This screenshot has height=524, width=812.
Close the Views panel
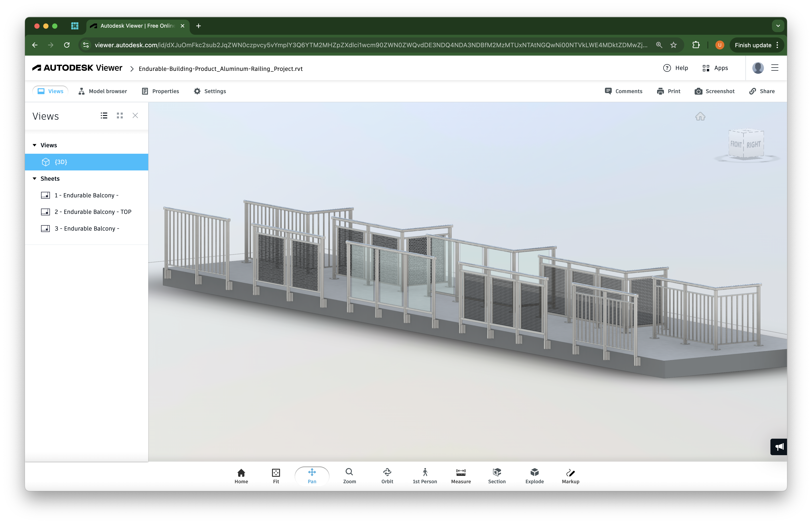(x=135, y=116)
